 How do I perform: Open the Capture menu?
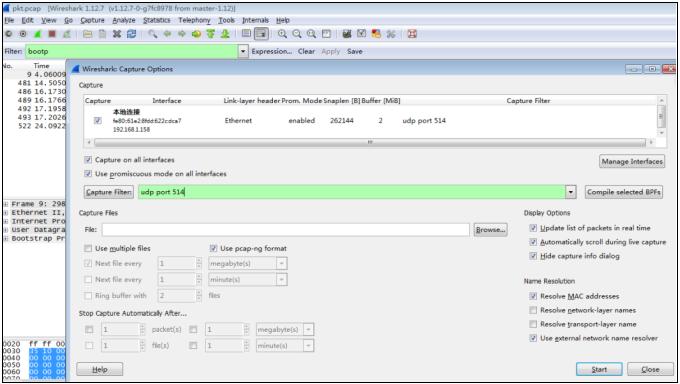point(92,20)
